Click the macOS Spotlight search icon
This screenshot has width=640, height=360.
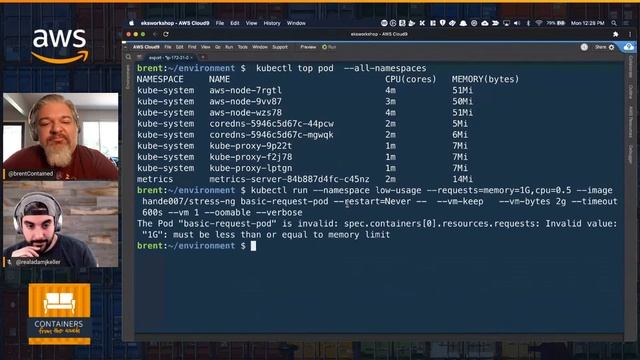tap(614, 23)
